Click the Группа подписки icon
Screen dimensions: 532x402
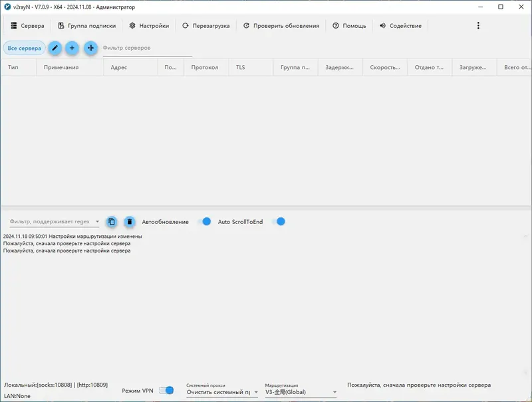pos(61,26)
